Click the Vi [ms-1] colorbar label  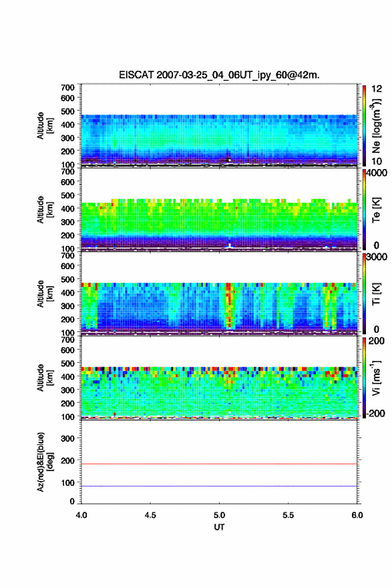pyautogui.click(x=376, y=378)
